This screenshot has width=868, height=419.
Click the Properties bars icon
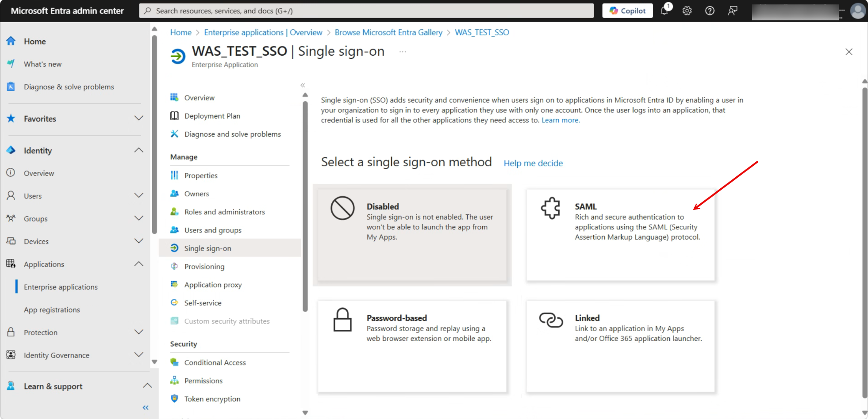[x=174, y=175]
